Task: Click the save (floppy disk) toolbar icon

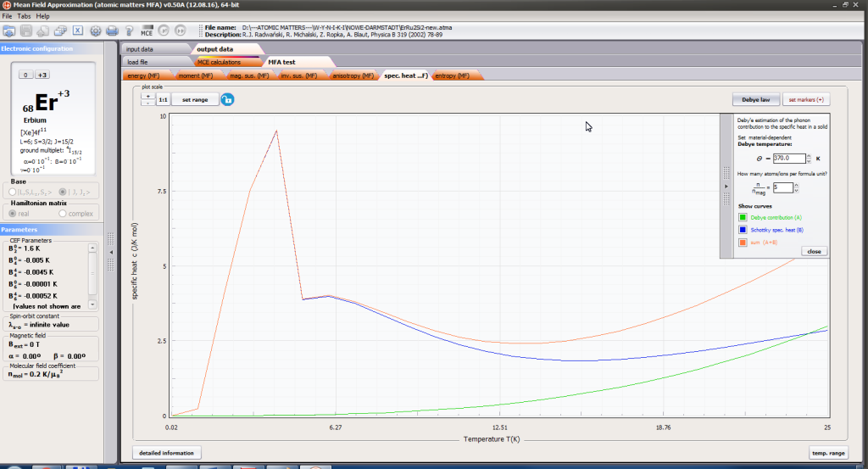Action: click(25, 31)
